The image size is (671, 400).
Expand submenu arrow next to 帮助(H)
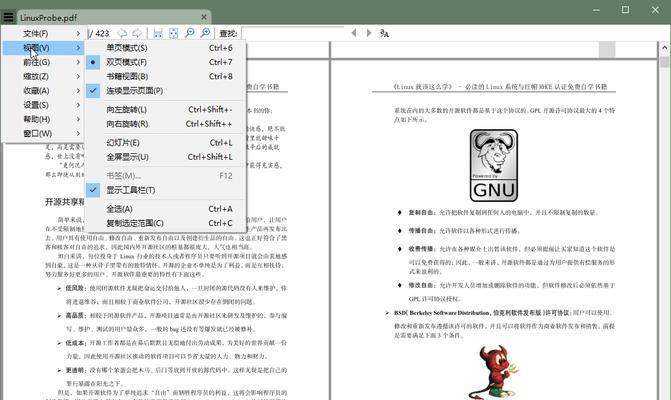[78, 119]
